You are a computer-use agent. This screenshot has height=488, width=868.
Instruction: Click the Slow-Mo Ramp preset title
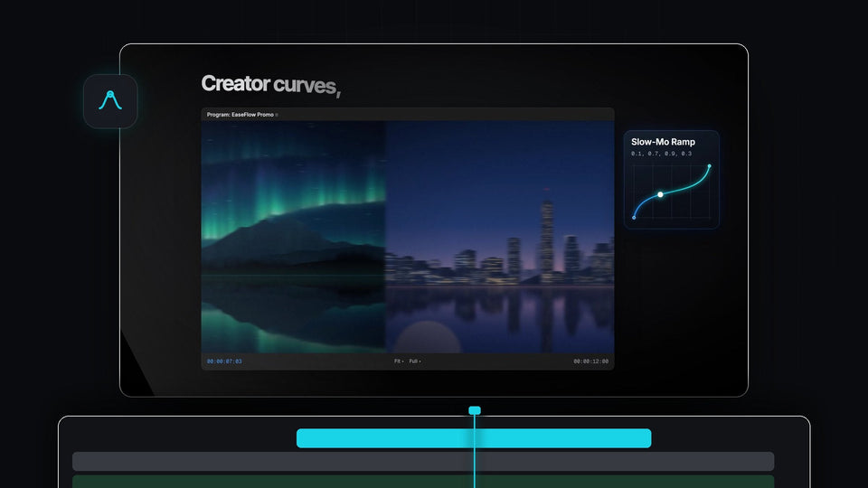click(663, 142)
